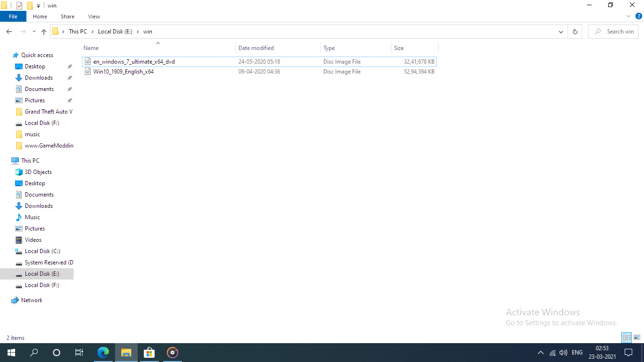Click 'Local Disk (E:)' breadcrumb
The height and width of the screenshot is (362, 644).
[115, 32]
